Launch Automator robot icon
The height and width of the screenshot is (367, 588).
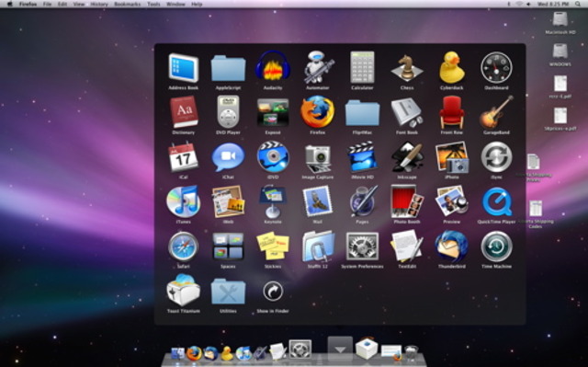point(318,67)
